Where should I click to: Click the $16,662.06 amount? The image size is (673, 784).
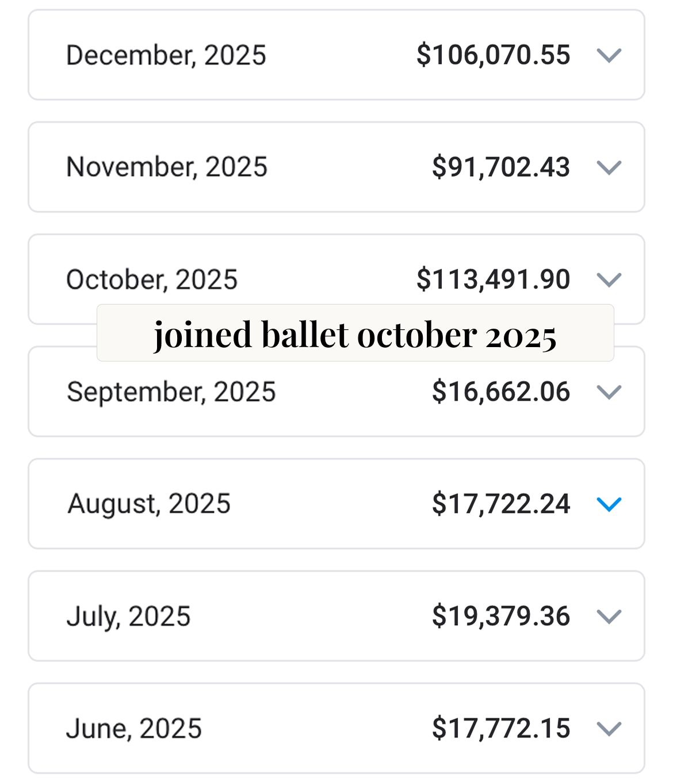(501, 392)
